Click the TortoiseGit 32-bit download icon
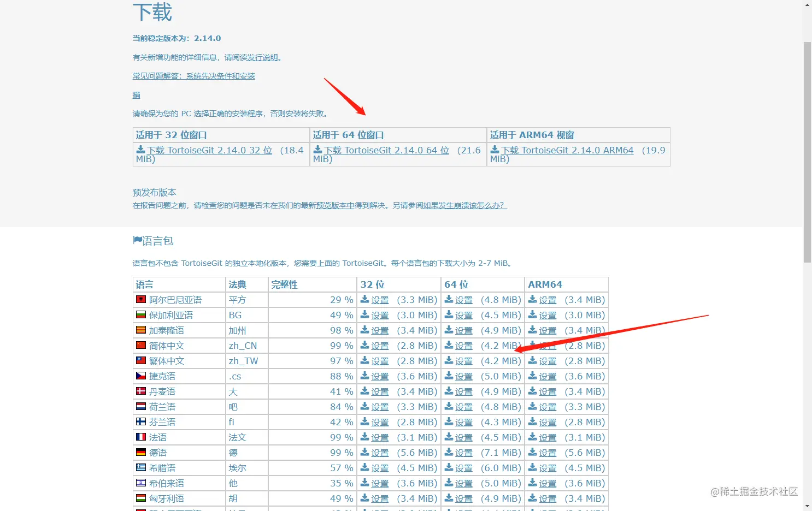812x511 pixels. click(140, 149)
